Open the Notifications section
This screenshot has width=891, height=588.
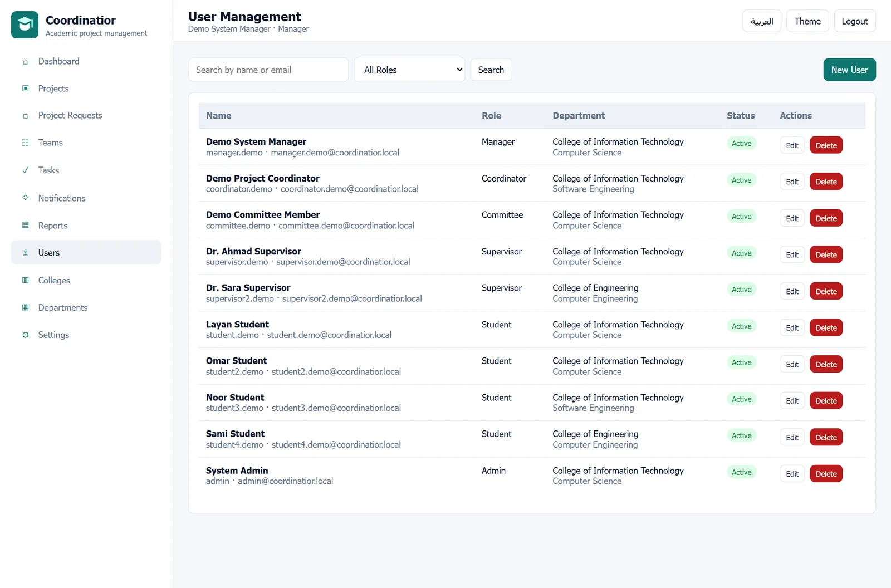point(86,198)
